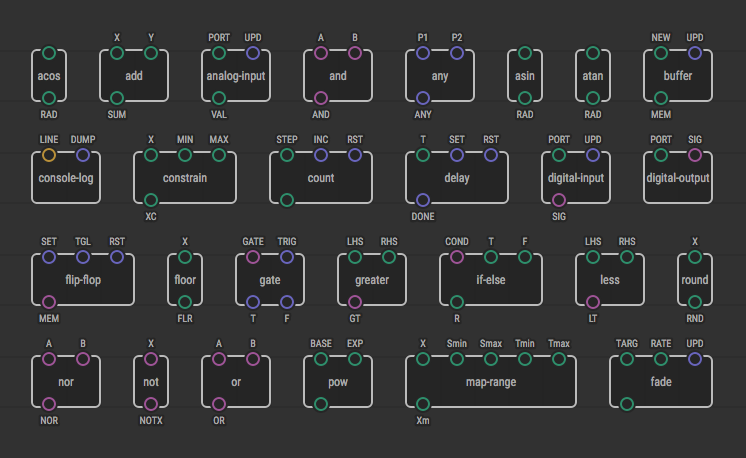Viewport: 746px width, 458px height.
Task: Click the NOR output pin
Action: 49,404
